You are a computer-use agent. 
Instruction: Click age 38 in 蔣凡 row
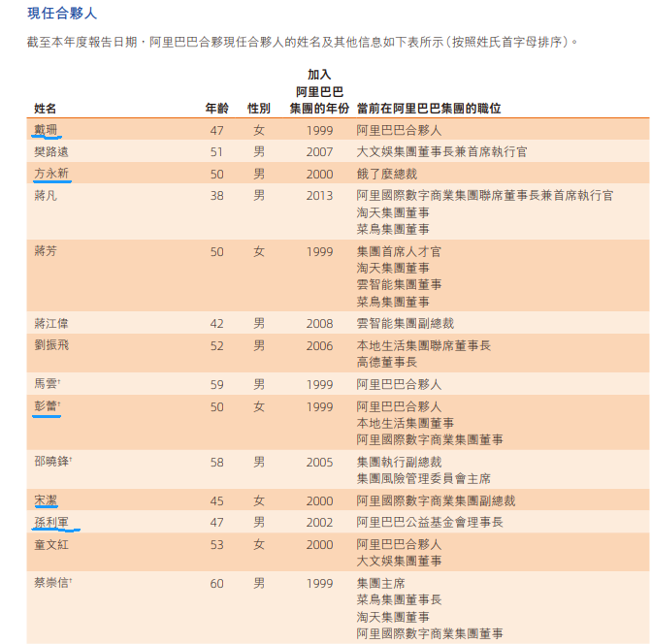216,196
